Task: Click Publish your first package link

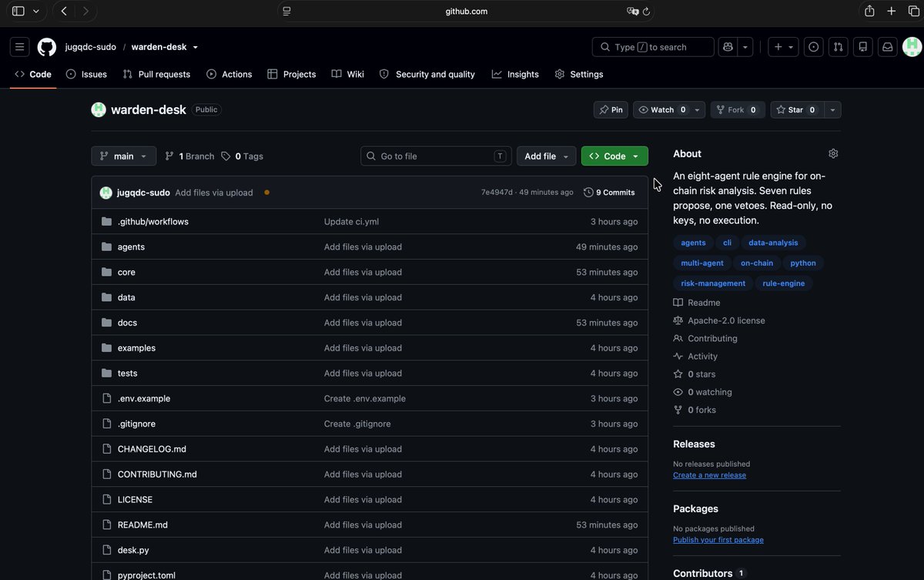Action: click(x=718, y=540)
